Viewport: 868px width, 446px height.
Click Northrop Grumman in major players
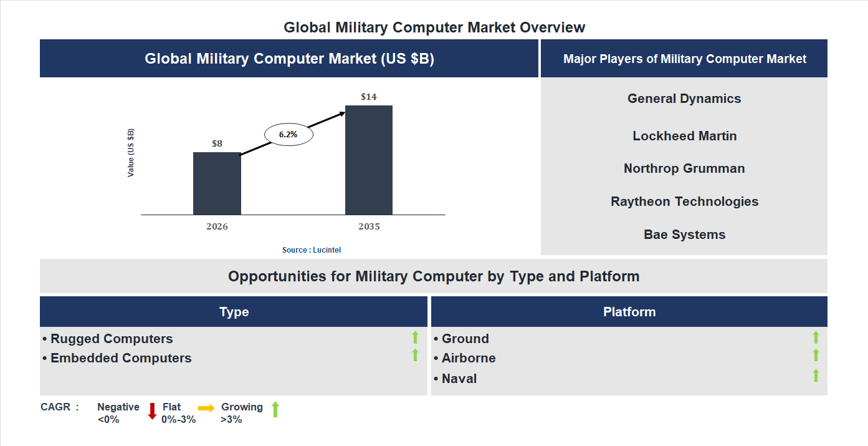coord(684,168)
